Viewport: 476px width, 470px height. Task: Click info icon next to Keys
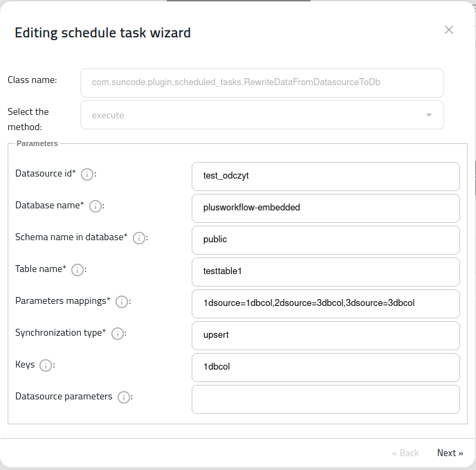click(x=46, y=365)
